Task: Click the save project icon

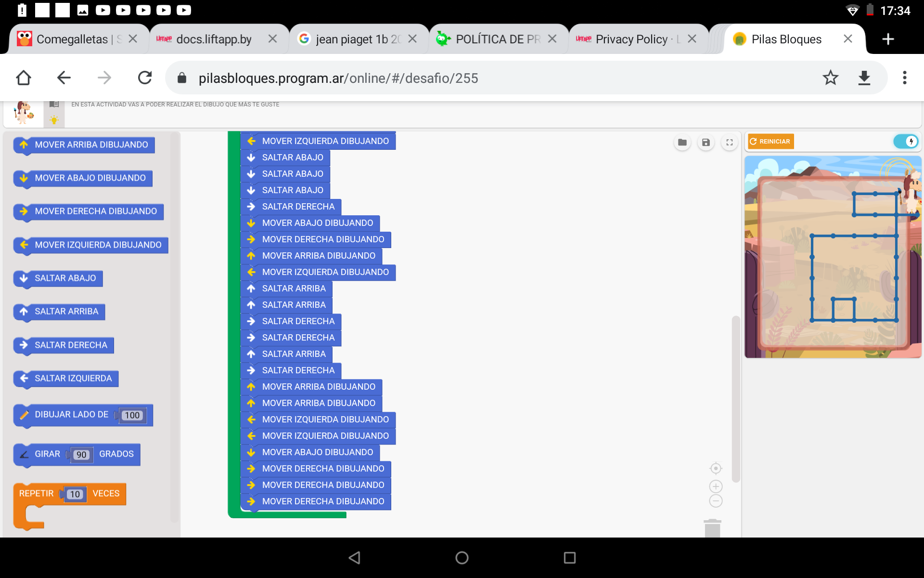Action: tap(706, 142)
